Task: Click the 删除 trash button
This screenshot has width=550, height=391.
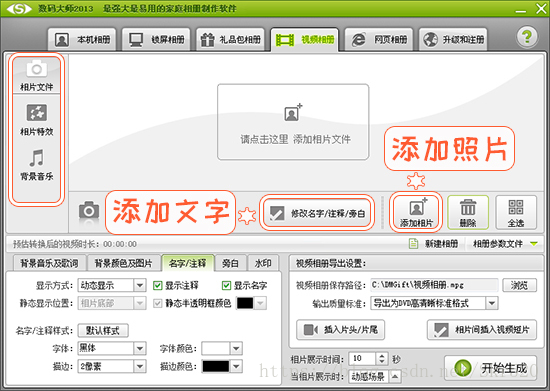Action: click(468, 213)
